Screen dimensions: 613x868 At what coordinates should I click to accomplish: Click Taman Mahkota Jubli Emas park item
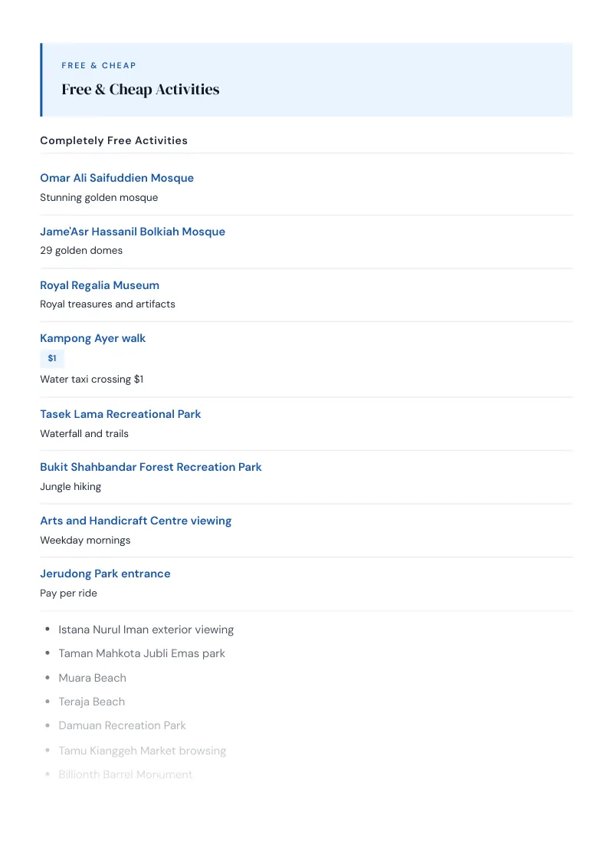pos(142,653)
